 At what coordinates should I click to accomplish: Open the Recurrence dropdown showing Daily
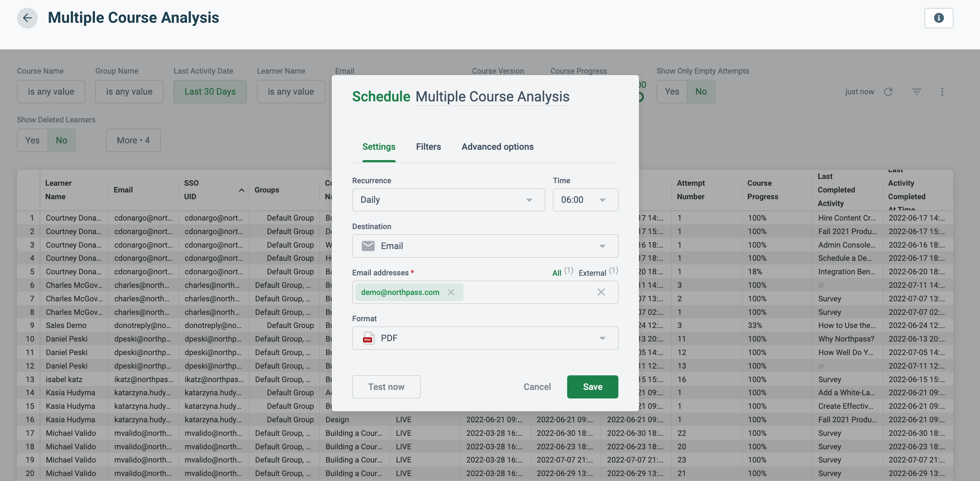[448, 200]
